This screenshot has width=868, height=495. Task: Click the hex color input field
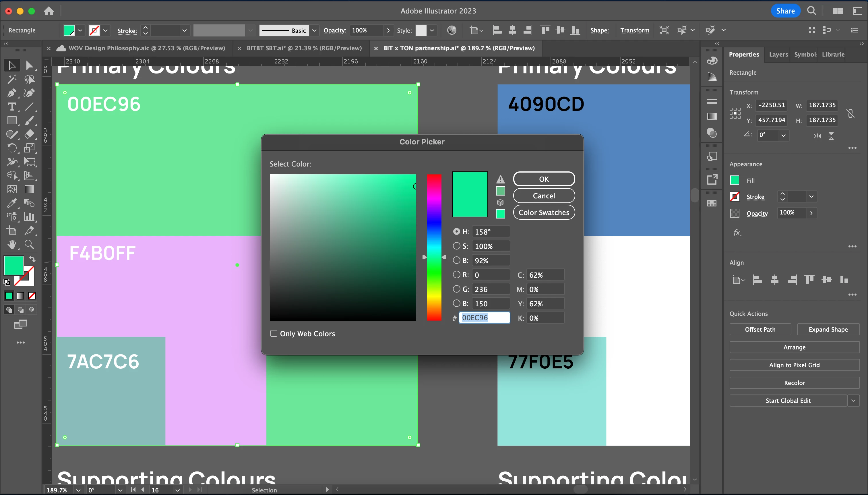click(484, 318)
